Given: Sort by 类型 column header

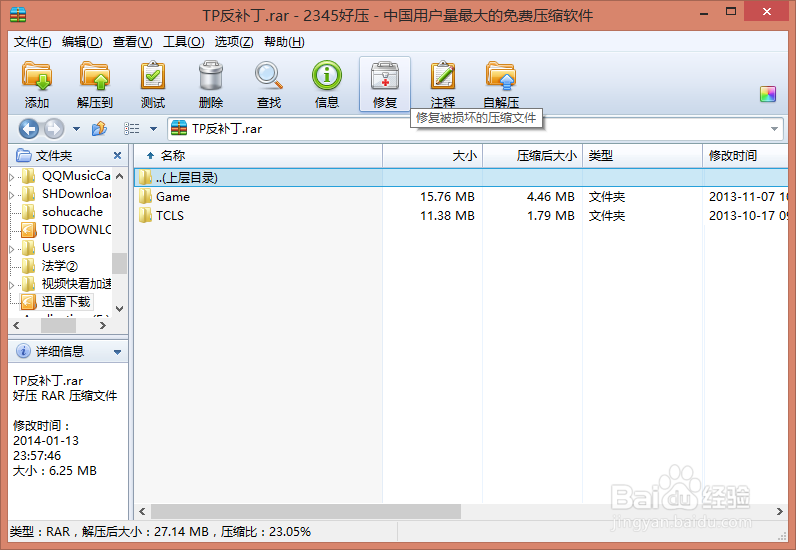Looking at the screenshot, I should 642,155.
